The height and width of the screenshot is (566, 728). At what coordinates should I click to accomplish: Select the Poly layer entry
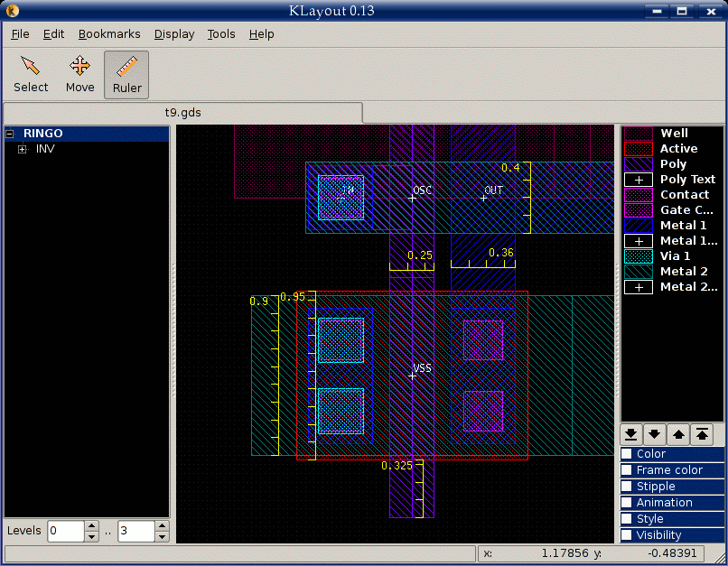pyautogui.click(x=673, y=164)
